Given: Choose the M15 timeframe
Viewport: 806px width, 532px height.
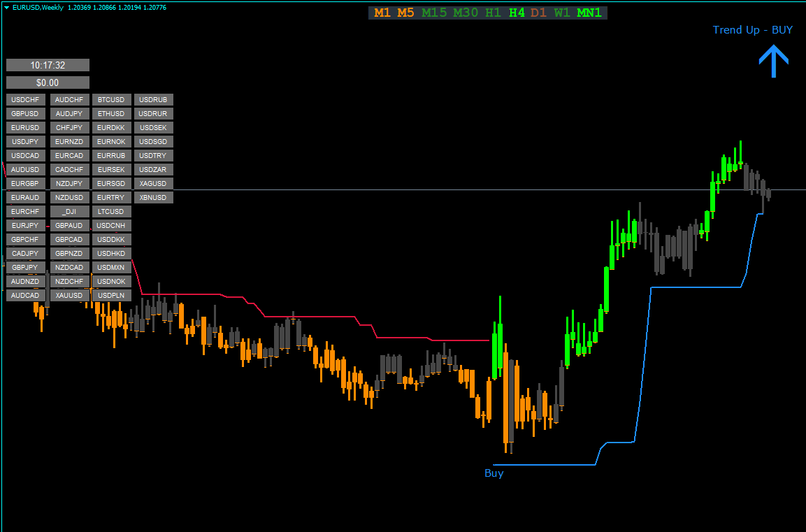Looking at the screenshot, I should tap(434, 13).
